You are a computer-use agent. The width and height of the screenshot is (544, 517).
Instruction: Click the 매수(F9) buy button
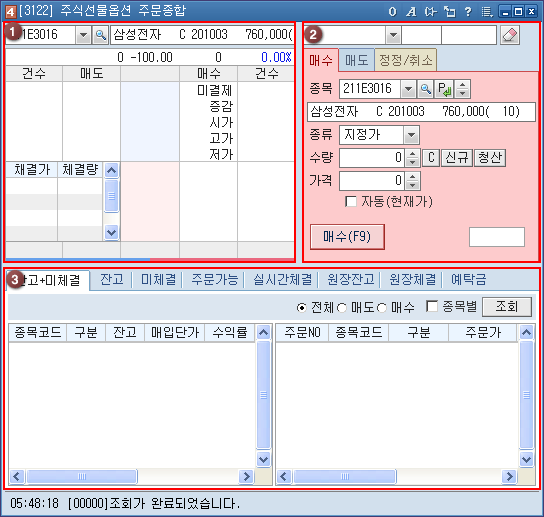coord(347,237)
